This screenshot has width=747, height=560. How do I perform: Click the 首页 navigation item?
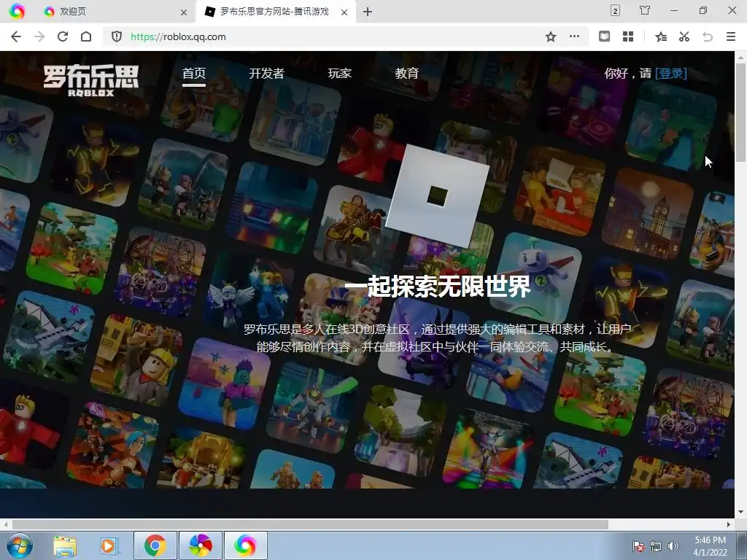(x=194, y=74)
